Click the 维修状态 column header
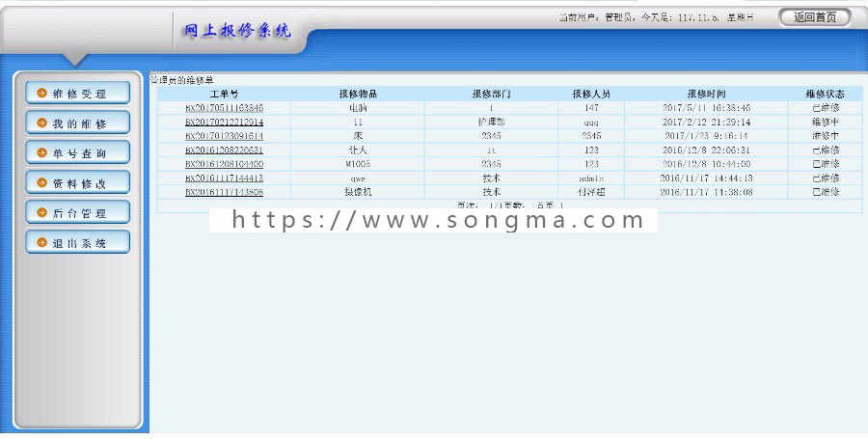This screenshot has width=868, height=439. [826, 95]
